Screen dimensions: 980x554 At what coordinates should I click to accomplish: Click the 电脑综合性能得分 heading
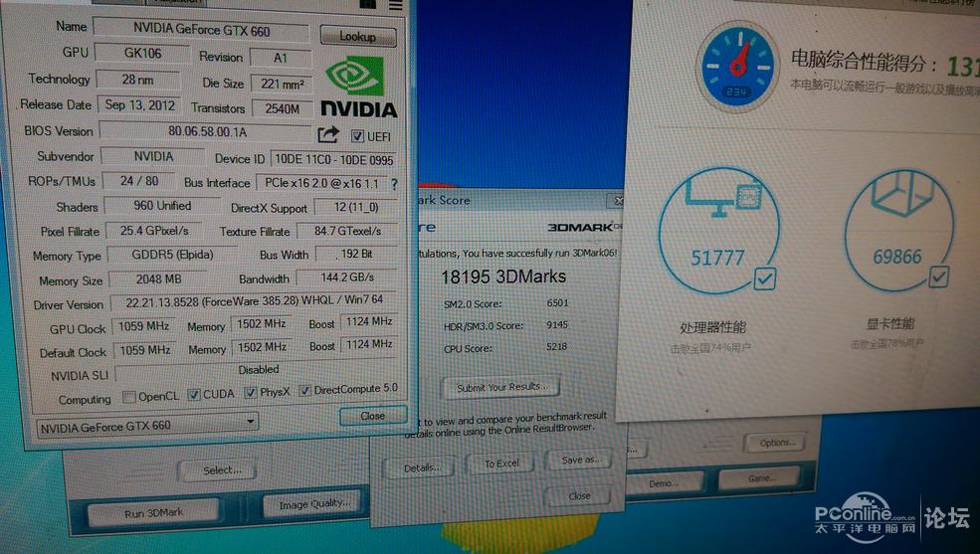click(865, 62)
